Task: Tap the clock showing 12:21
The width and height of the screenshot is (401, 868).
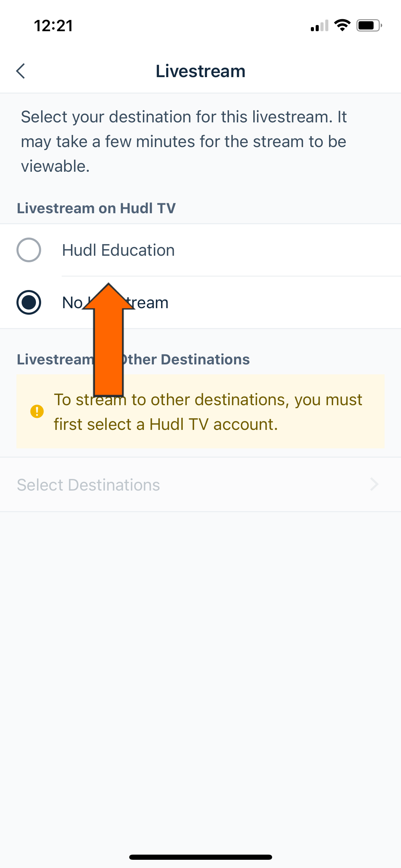Action: (x=54, y=25)
